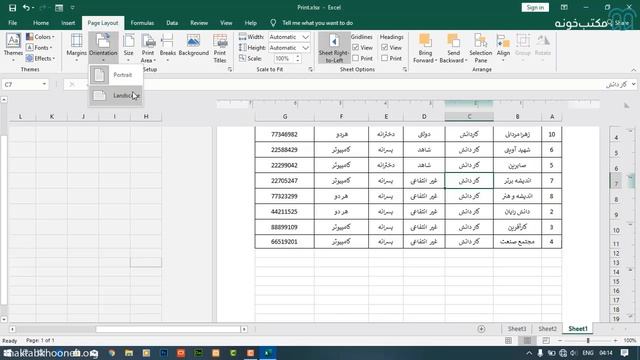Open theme Effects dropdown
This screenshot has height=360, width=640.
tap(40, 58)
